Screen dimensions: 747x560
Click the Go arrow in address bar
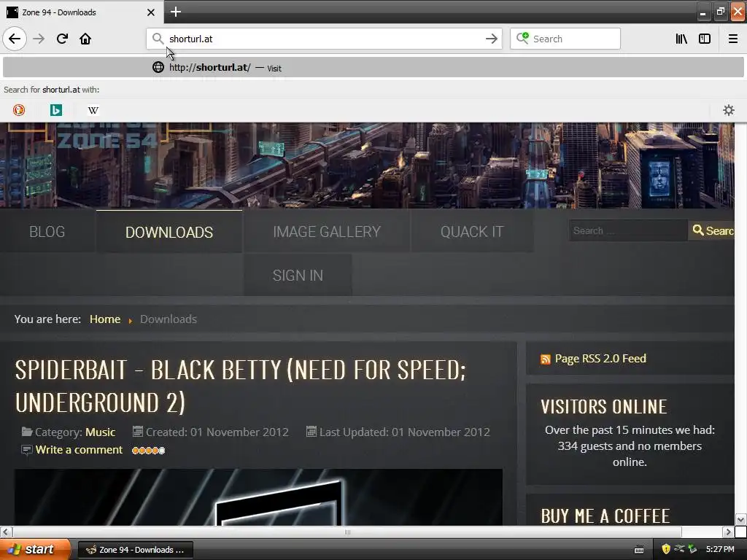coord(491,39)
